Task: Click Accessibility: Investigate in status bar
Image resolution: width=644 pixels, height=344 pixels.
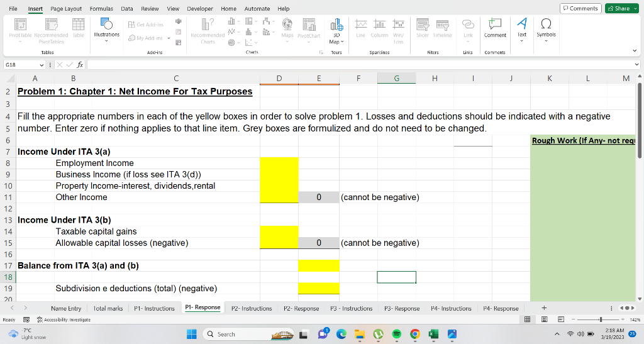Action: tap(64, 319)
